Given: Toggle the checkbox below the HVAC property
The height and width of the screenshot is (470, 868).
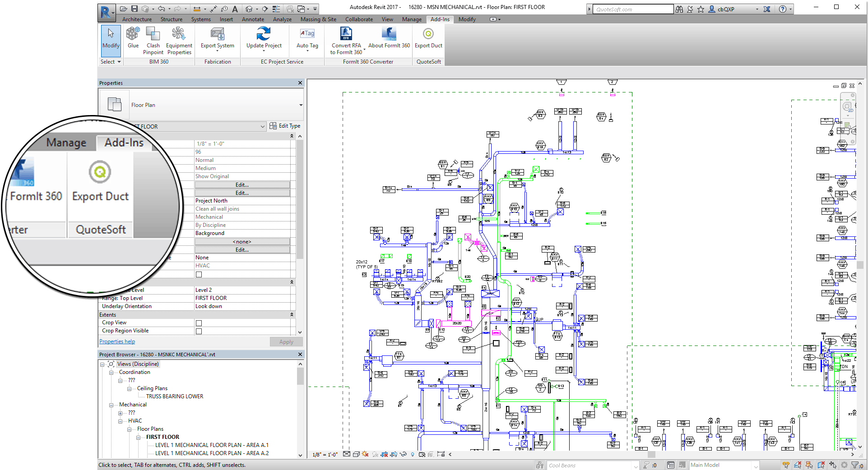Looking at the screenshot, I should click(x=199, y=274).
